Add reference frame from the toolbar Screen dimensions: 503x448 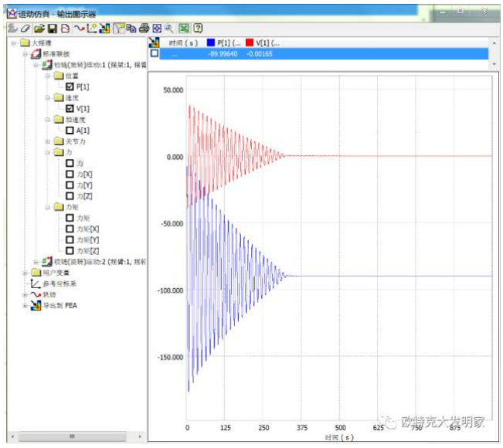pyautogui.click(x=92, y=29)
